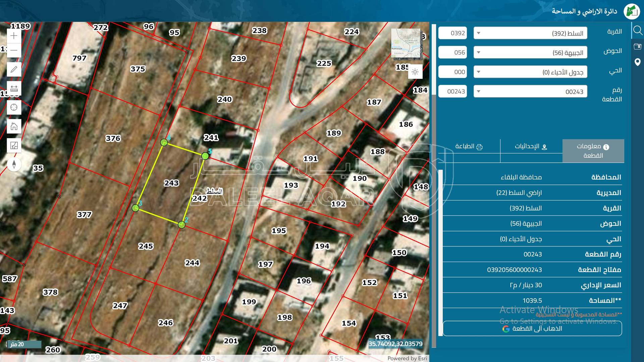The width and height of the screenshot is (644, 362).
Task: Zoom out of the map
Action: coord(14,50)
